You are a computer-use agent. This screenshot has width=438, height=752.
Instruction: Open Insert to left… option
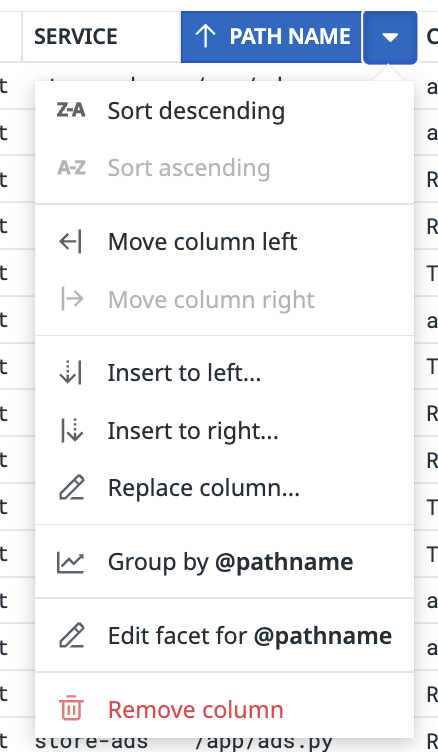tap(224, 373)
